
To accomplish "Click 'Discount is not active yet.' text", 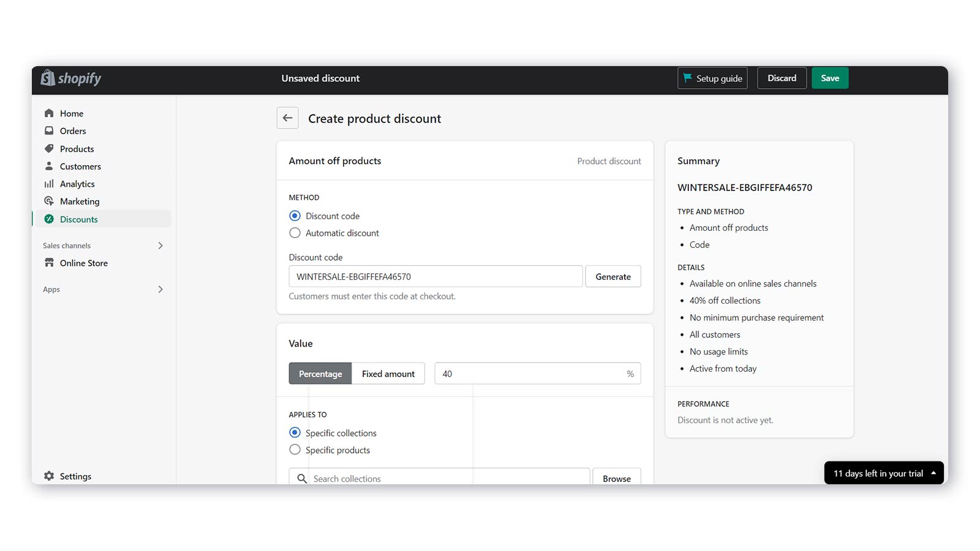I will click(x=725, y=420).
